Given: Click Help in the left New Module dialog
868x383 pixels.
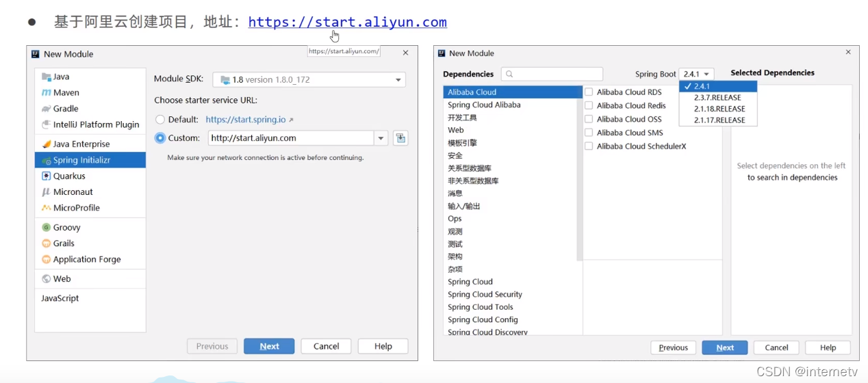Looking at the screenshot, I should (x=383, y=346).
